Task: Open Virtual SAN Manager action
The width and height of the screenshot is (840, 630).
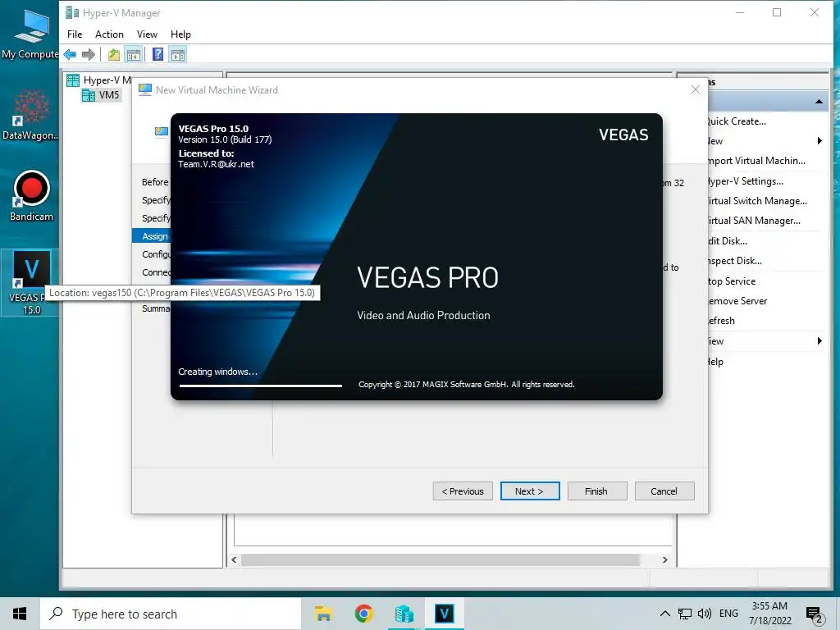Action: pyautogui.click(x=754, y=221)
